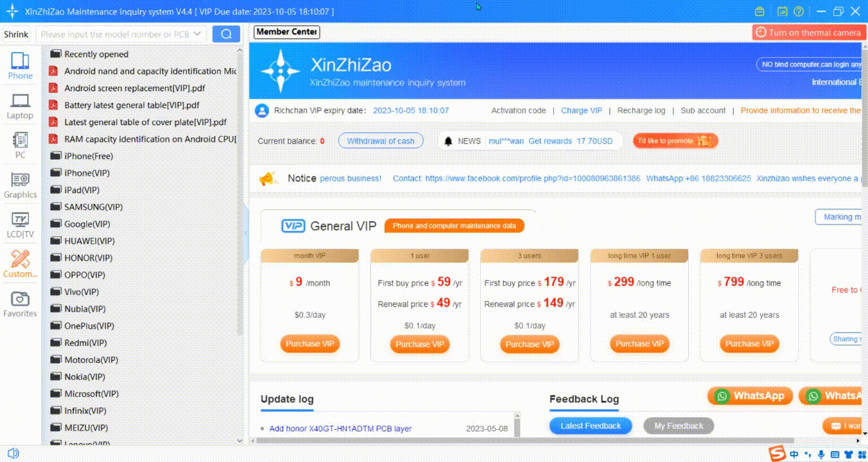
Task: Switch to the PC category icon
Action: (20, 145)
